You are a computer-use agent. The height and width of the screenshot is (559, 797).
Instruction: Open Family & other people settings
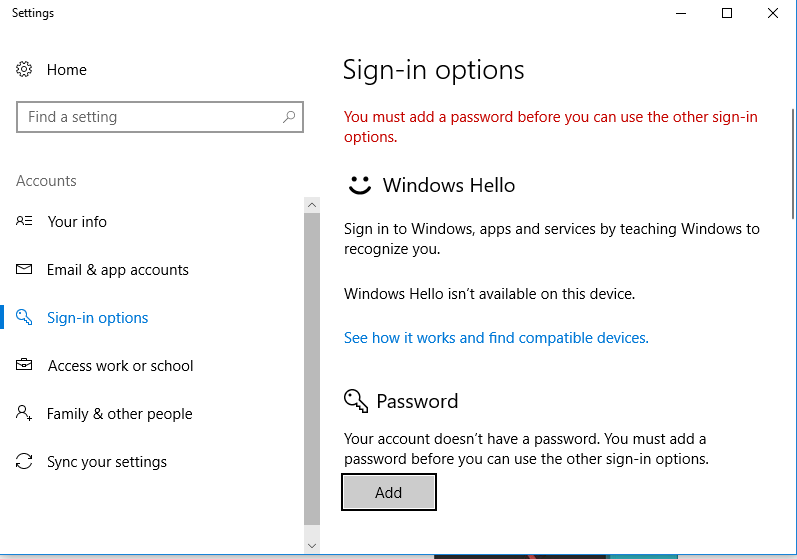pos(120,414)
